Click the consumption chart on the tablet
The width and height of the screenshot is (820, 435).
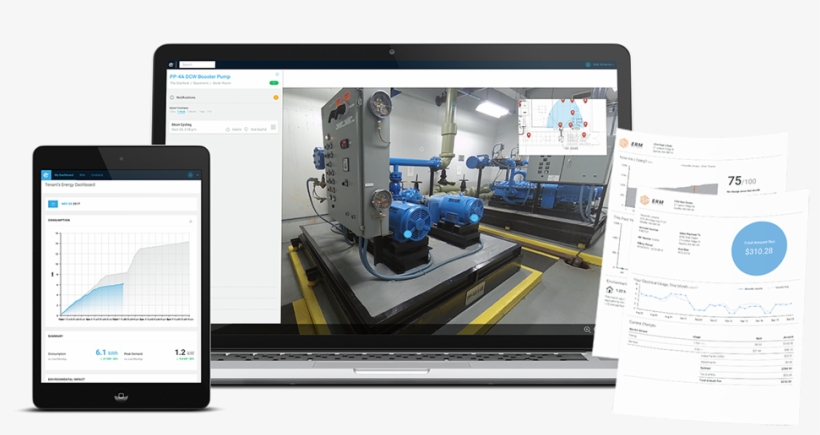point(122,276)
